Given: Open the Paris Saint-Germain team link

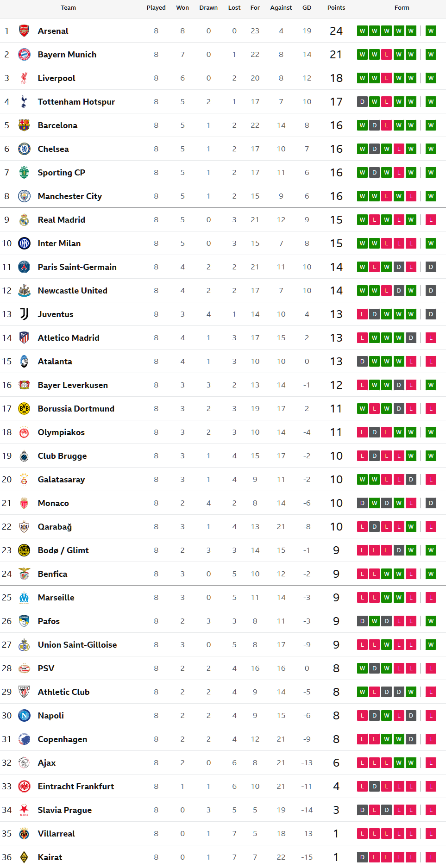Looking at the screenshot, I should [77, 267].
